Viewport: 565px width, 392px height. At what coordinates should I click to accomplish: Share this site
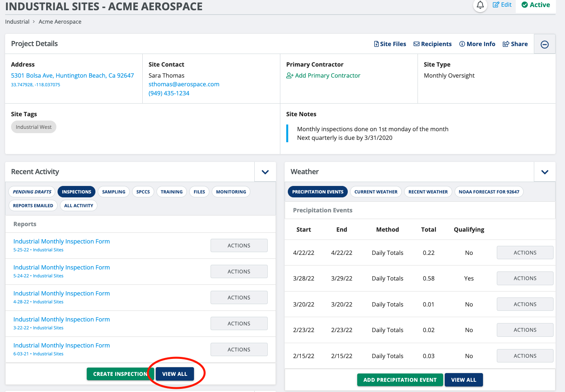coord(515,44)
